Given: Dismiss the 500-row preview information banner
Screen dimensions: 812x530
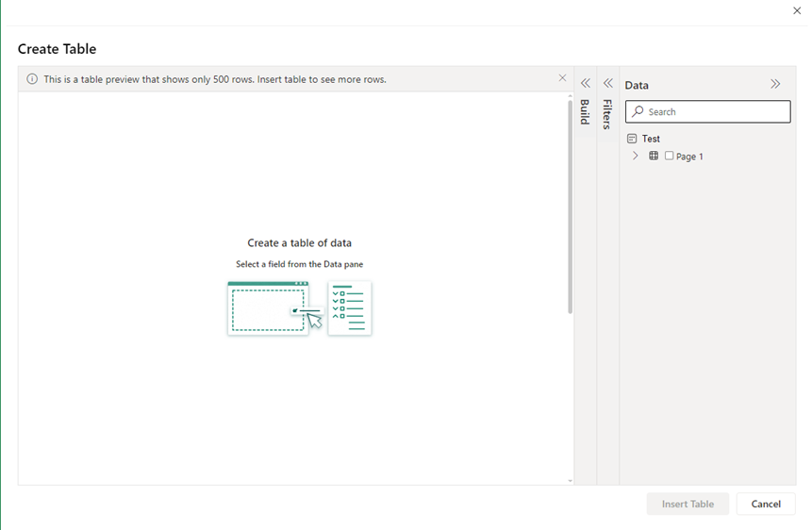Looking at the screenshot, I should 562,77.
